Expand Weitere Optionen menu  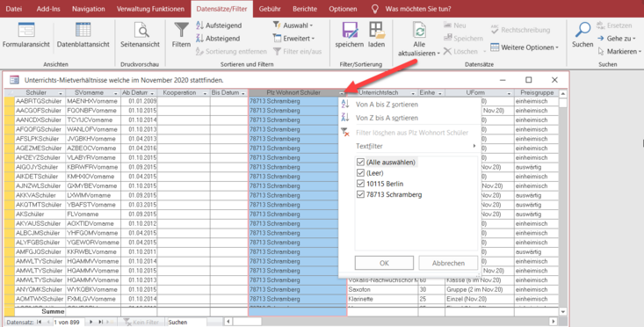coord(525,47)
